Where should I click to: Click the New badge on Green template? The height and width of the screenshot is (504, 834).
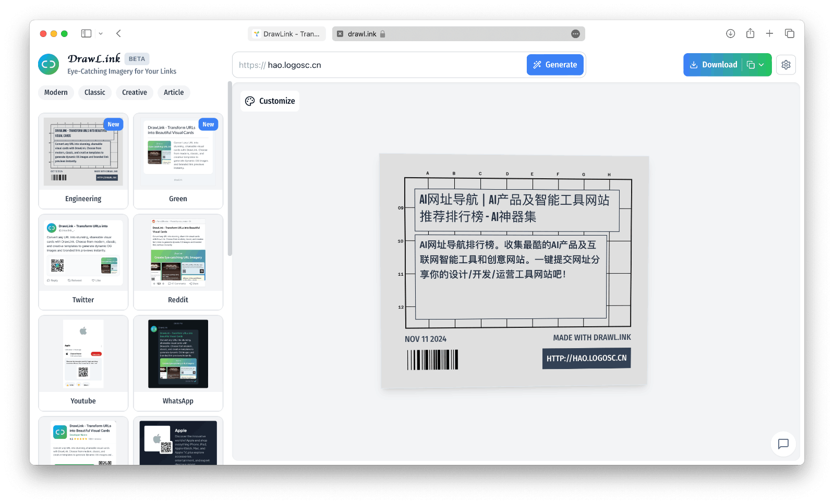(208, 125)
